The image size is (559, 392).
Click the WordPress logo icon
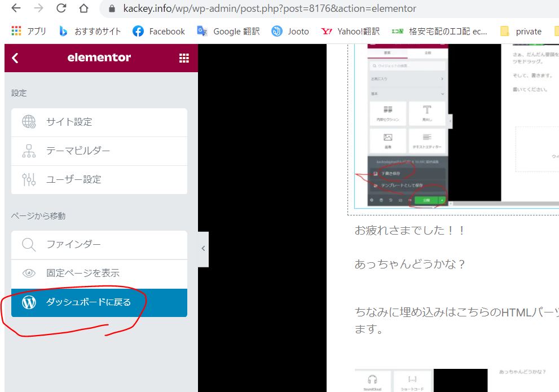tap(29, 302)
